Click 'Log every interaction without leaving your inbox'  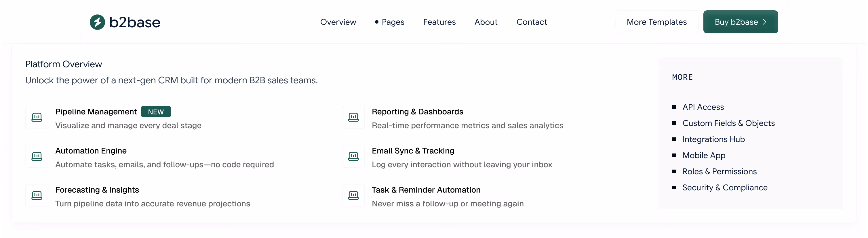(462, 164)
